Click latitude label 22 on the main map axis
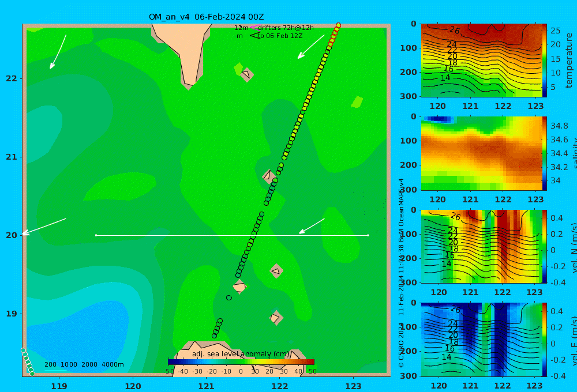Viewport: 577px width, 392px height. (x=12, y=79)
